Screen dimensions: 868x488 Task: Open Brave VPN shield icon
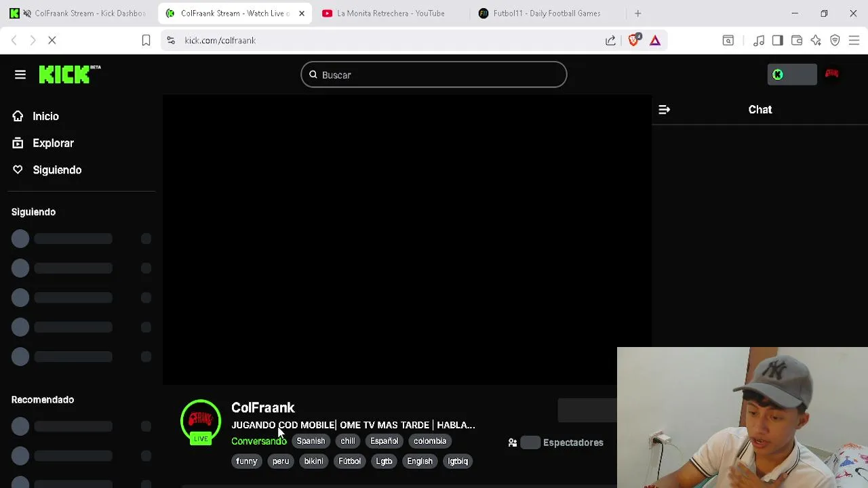point(835,41)
